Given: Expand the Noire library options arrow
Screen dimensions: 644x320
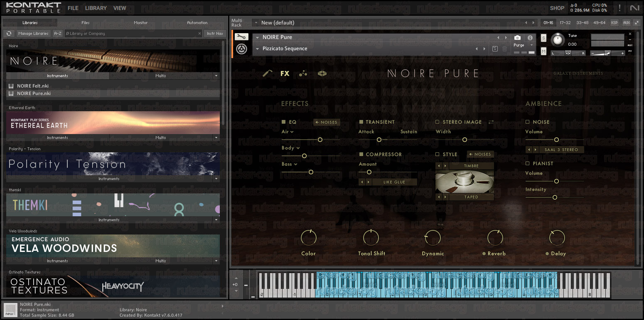Looking at the screenshot, I should click(216, 76).
